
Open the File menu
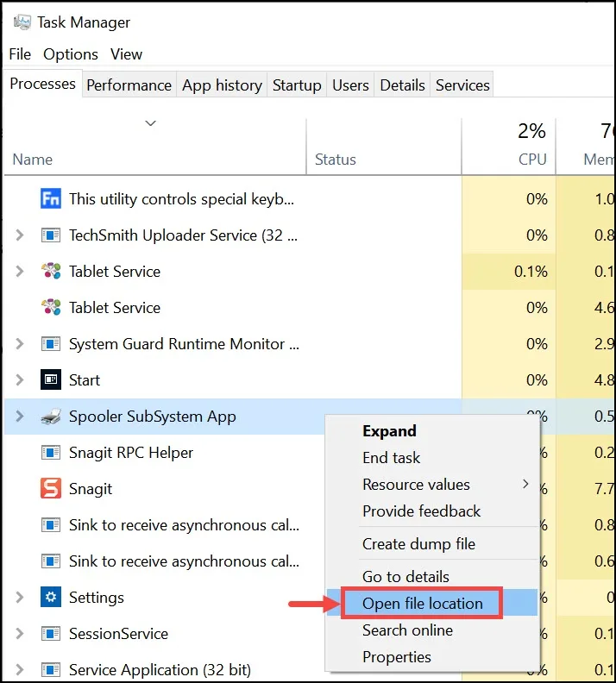click(20, 54)
